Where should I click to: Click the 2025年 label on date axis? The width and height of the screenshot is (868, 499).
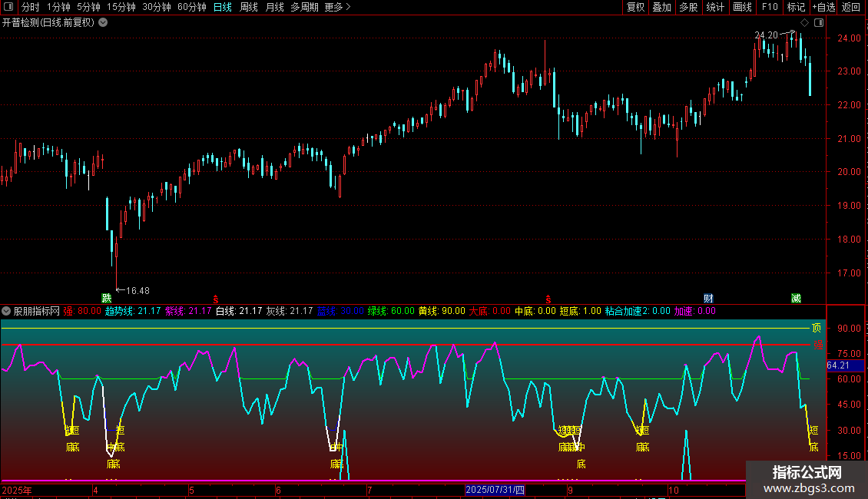(17, 490)
